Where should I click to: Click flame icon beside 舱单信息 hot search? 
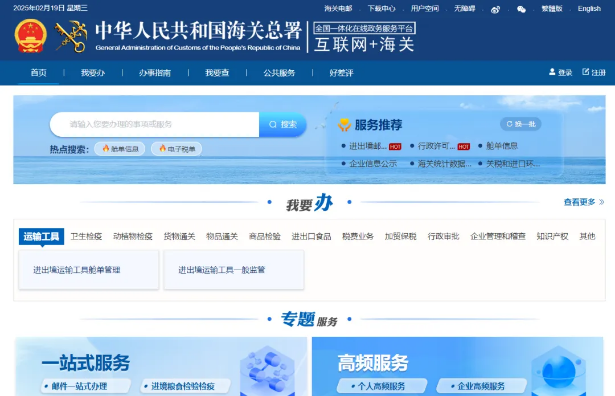(106, 149)
